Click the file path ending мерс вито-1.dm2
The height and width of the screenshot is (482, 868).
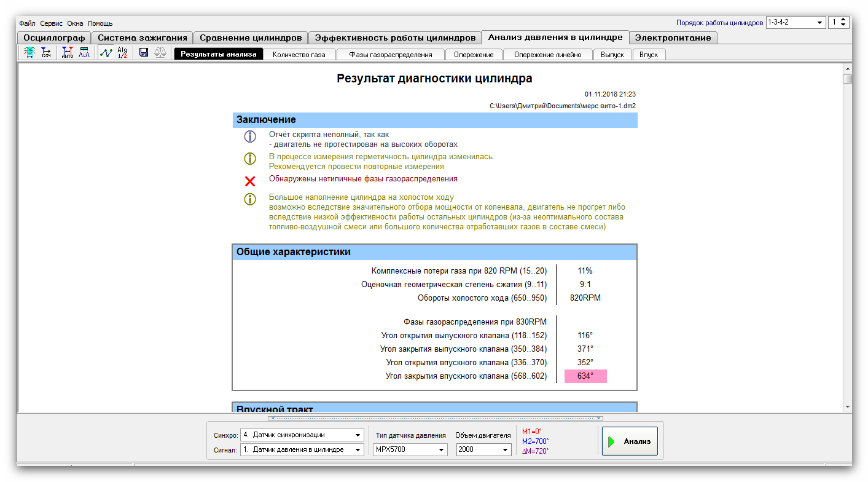[563, 106]
